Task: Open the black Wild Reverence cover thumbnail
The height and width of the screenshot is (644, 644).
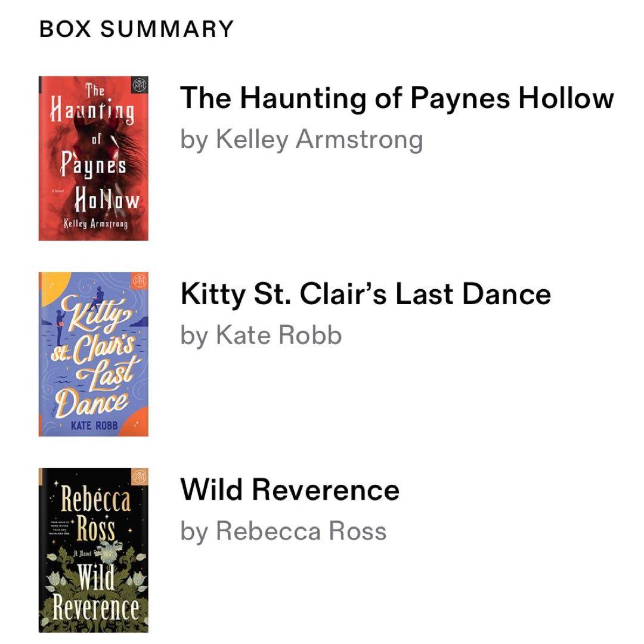Action: (x=93, y=550)
